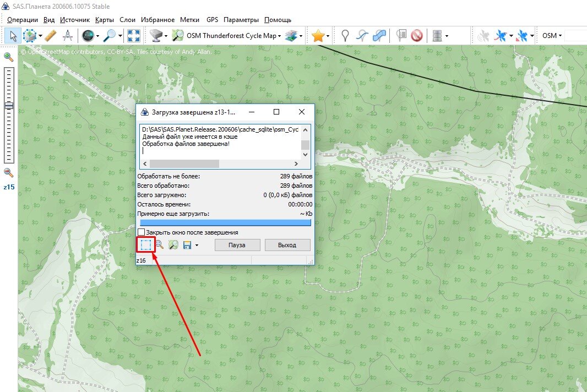
Task: Open the Параметры menu
Action: pos(241,20)
